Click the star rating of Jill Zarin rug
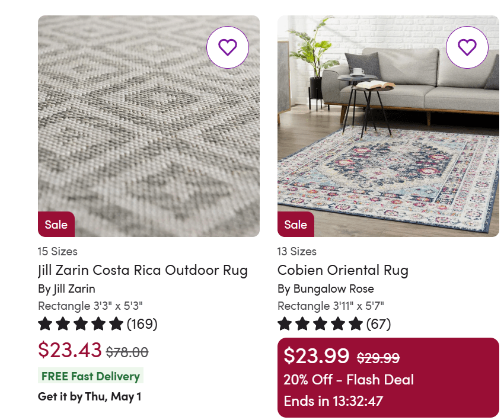The image size is (504, 420). 81,324
